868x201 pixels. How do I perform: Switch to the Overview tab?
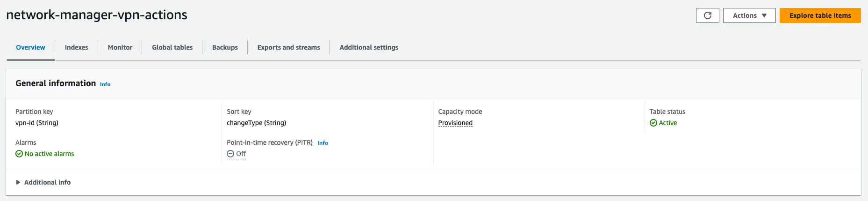pos(30,47)
